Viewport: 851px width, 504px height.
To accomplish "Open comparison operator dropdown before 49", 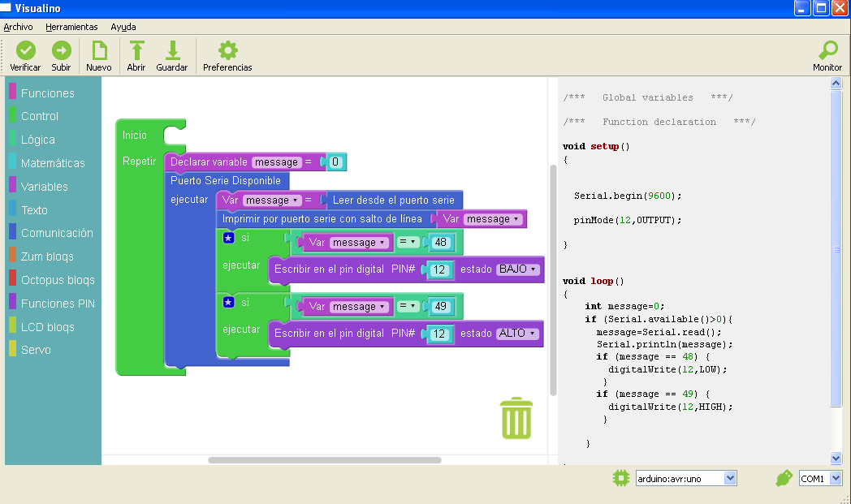I will coord(408,306).
